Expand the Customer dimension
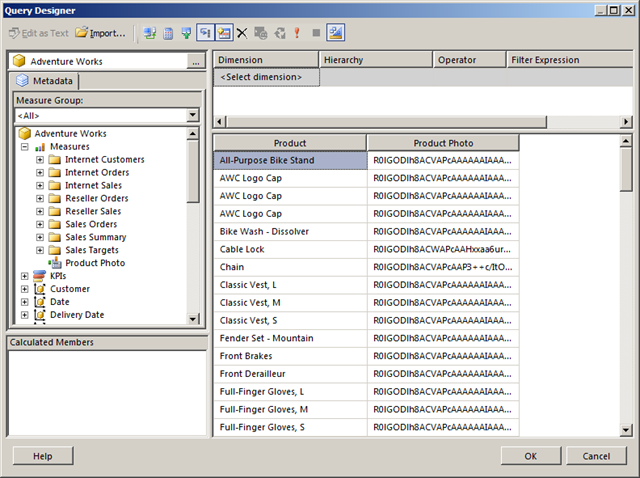Screen dimensions: 640x478 [x=24, y=289]
